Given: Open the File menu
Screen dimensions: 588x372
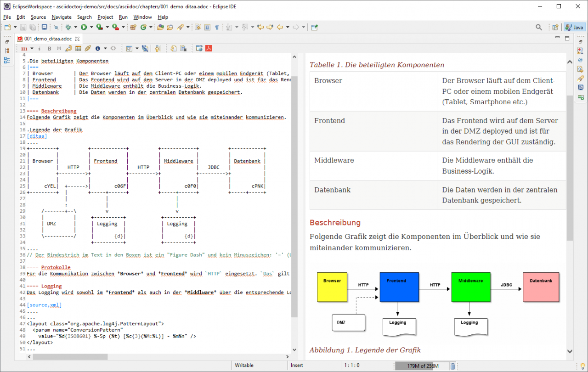Looking at the screenshot, I should coord(7,17).
